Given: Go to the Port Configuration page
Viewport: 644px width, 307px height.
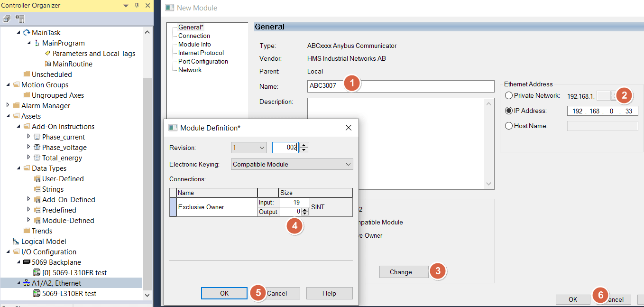Looking at the screenshot, I should click(x=203, y=61).
